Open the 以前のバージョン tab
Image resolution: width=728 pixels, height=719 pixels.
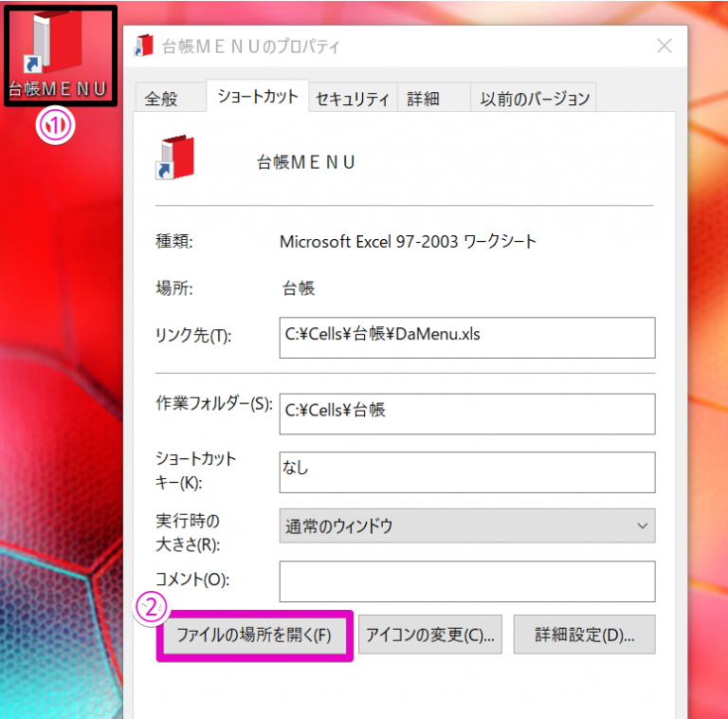pyautogui.click(x=534, y=98)
